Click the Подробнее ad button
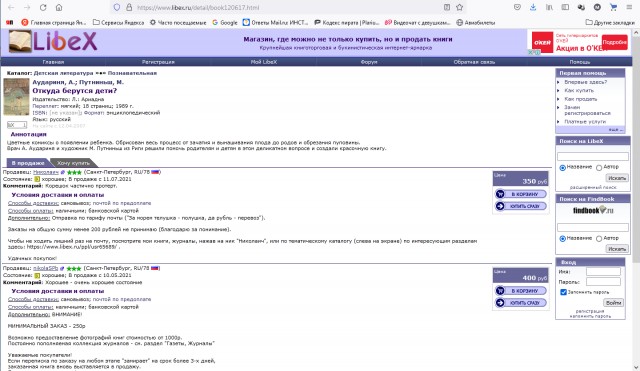This screenshot has height=371, width=640. tap(614, 42)
